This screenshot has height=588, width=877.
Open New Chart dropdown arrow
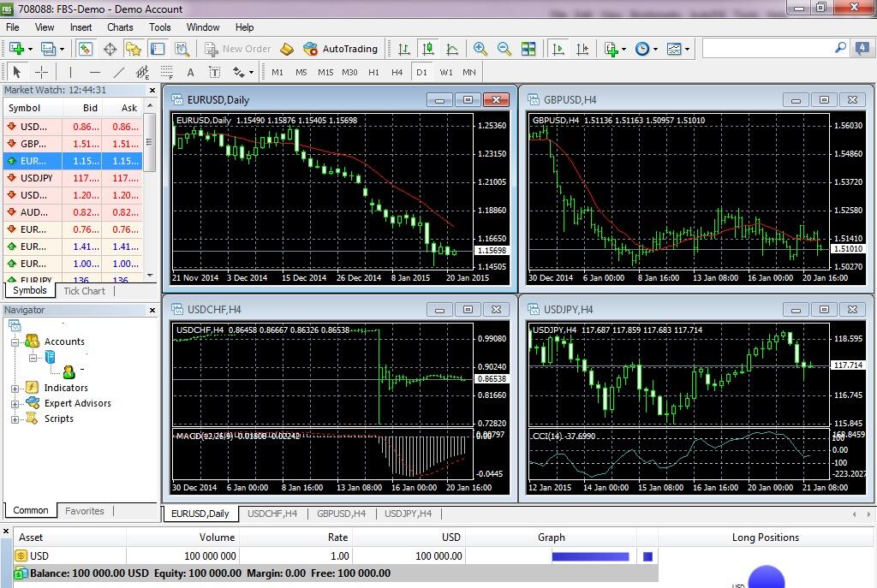30,49
